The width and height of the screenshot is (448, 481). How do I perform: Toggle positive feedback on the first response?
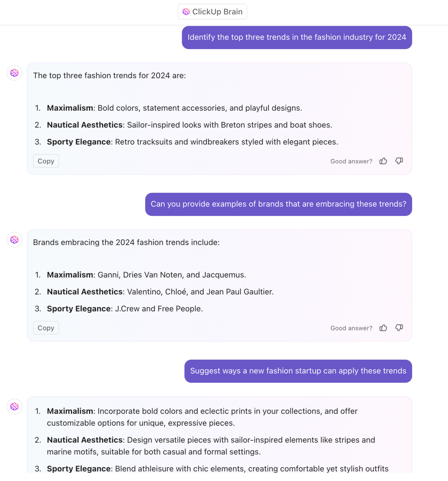(383, 161)
